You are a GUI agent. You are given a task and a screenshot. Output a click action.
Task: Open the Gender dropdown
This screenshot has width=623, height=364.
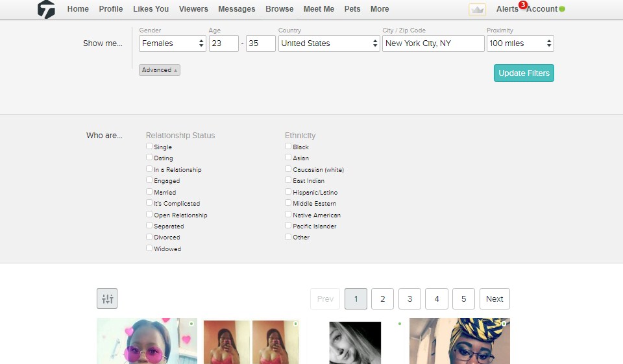pos(173,43)
